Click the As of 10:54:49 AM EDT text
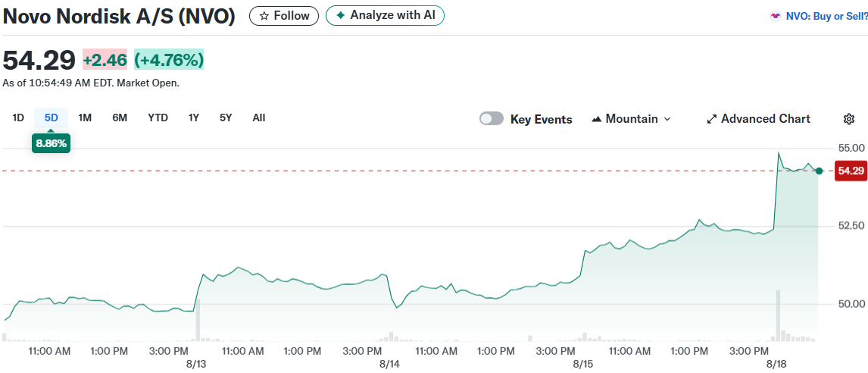The width and height of the screenshot is (868, 373). tap(91, 83)
